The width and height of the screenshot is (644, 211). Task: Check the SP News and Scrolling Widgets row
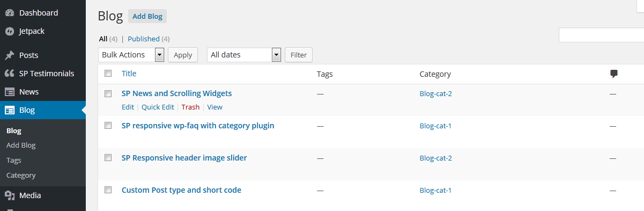[108, 93]
